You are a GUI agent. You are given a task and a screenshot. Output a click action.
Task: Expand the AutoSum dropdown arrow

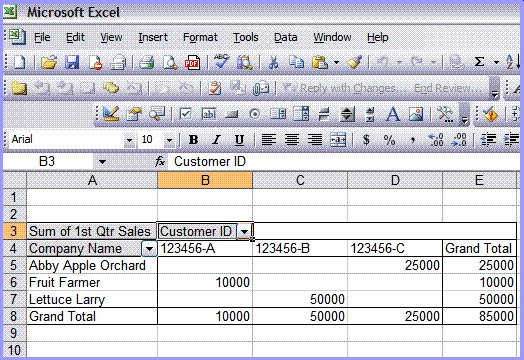tap(496, 62)
